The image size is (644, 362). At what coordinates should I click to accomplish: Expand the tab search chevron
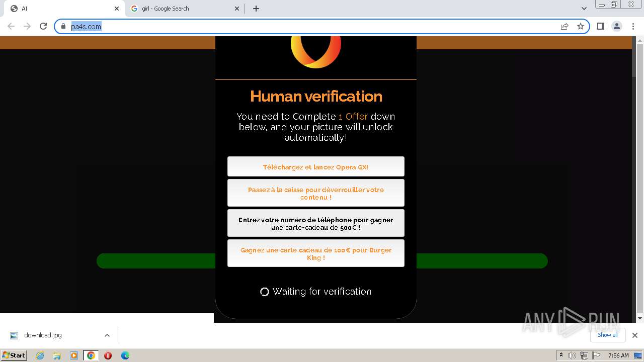coord(584,9)
